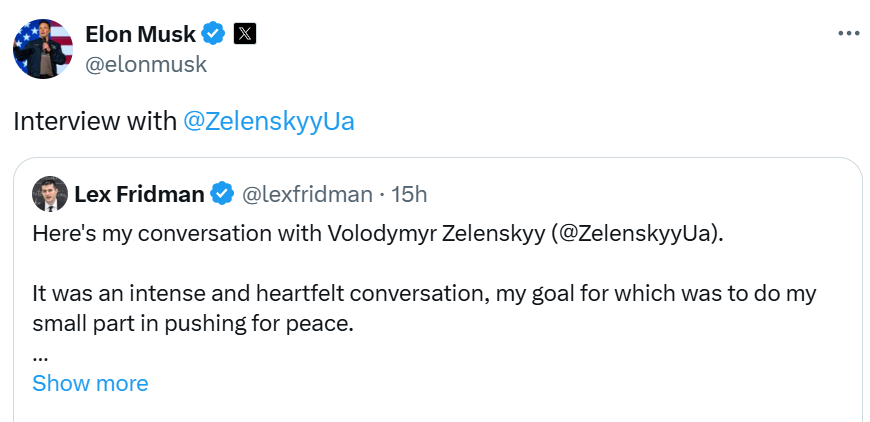The width and height of the screenshot is (870, 422).
Task: Click the truncation ellipsis above Show more
Action: [40, 355]
